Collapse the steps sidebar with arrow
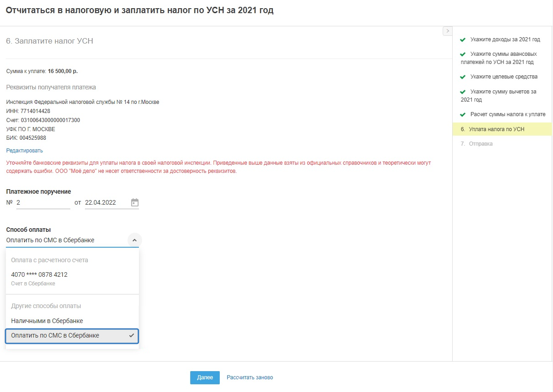This screenshot has width=553, height=392. (447, 31)
